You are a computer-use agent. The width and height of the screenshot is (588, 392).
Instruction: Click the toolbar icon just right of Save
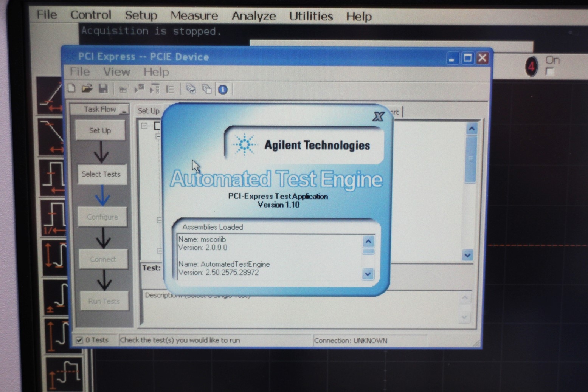click(123, 89)
